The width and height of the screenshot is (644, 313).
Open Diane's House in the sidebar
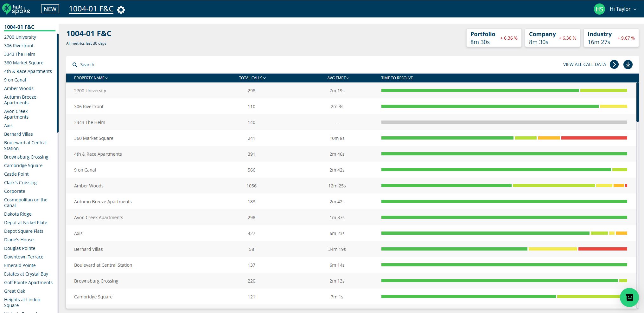coord(19,240)
